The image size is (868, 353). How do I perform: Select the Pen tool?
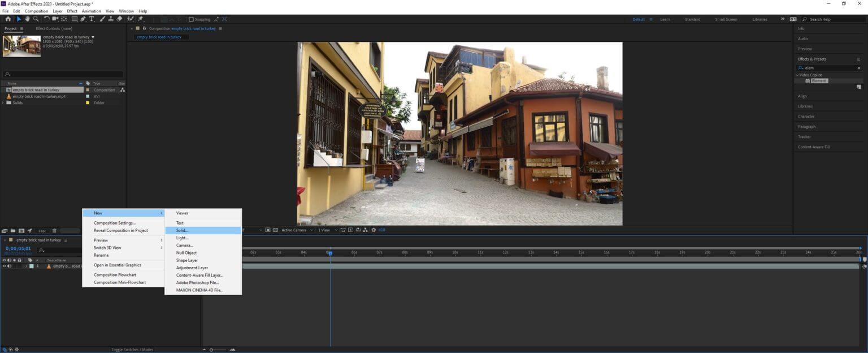(83, 19)
